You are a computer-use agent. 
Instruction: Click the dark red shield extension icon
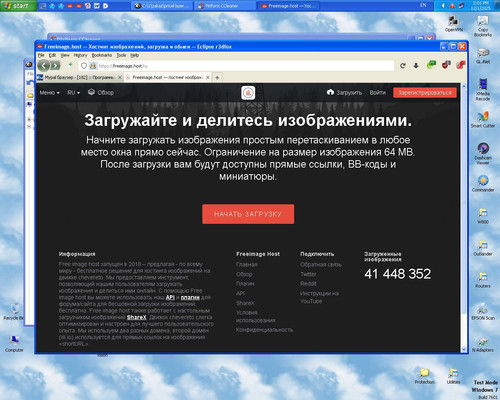[446, 65]
